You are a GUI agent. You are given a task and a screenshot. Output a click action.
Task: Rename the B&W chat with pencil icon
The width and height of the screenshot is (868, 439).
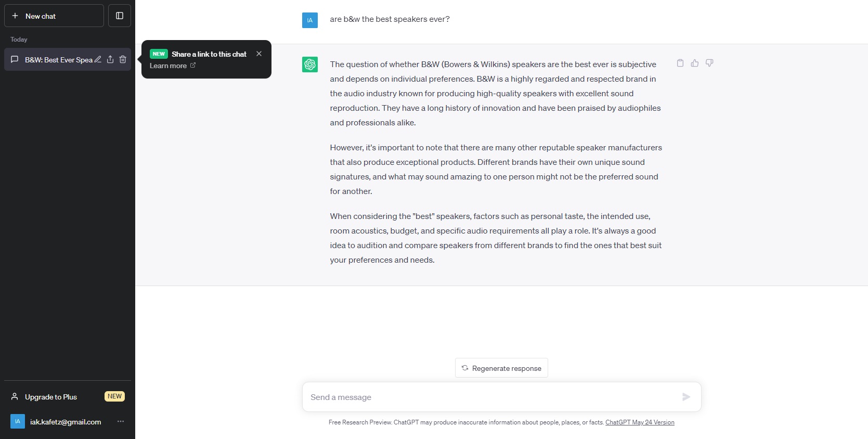(98, 59)
